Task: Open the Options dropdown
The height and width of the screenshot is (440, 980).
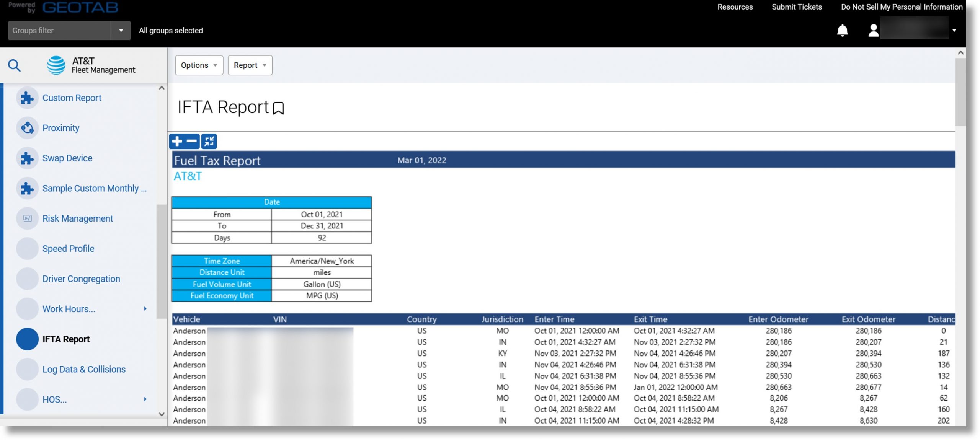Action: [199, 65]
